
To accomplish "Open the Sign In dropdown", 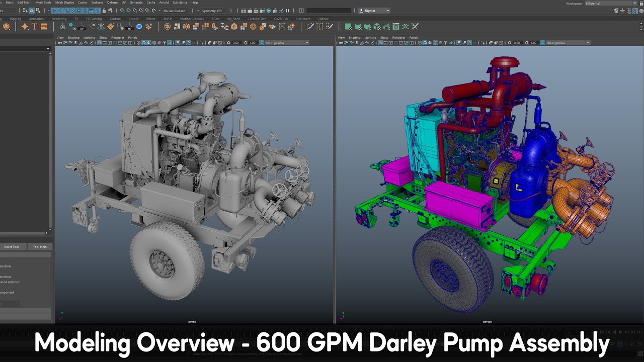I will point(374,11).
